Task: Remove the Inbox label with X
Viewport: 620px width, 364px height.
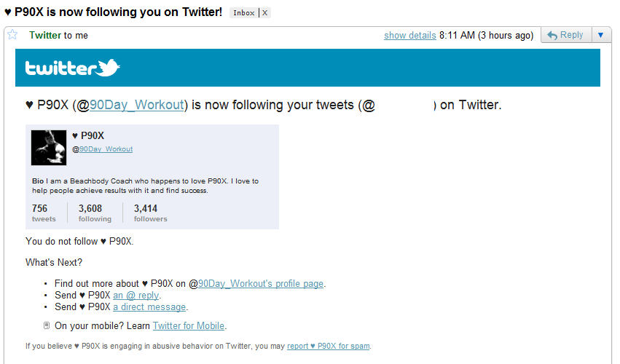Action: [x=265, y=13]
